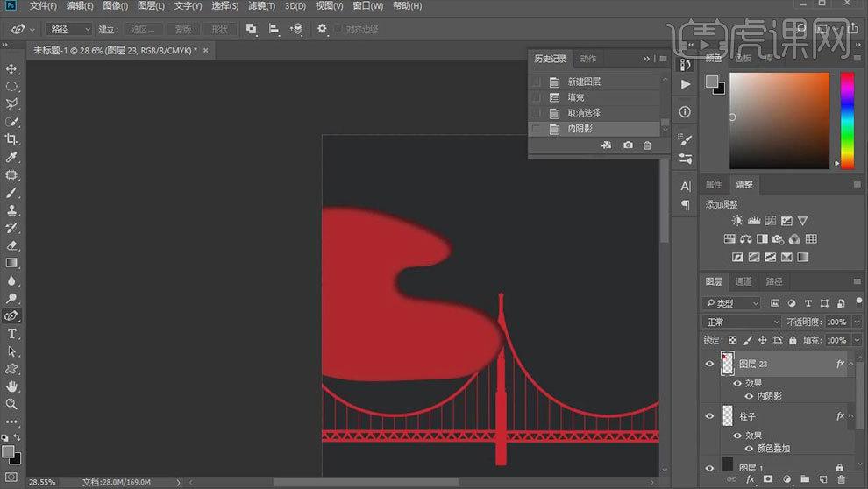Open path operations in options bar
The height and width of the screenshot is (489, 868).
[252, 29]
